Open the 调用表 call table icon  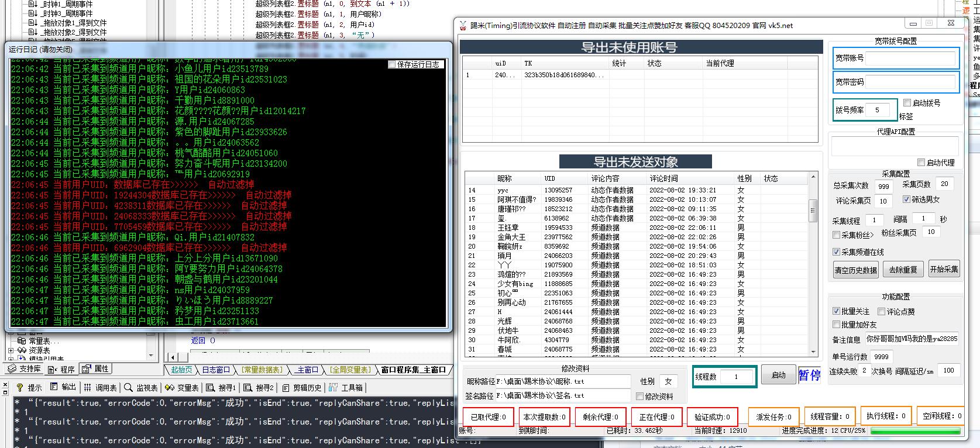87,388
